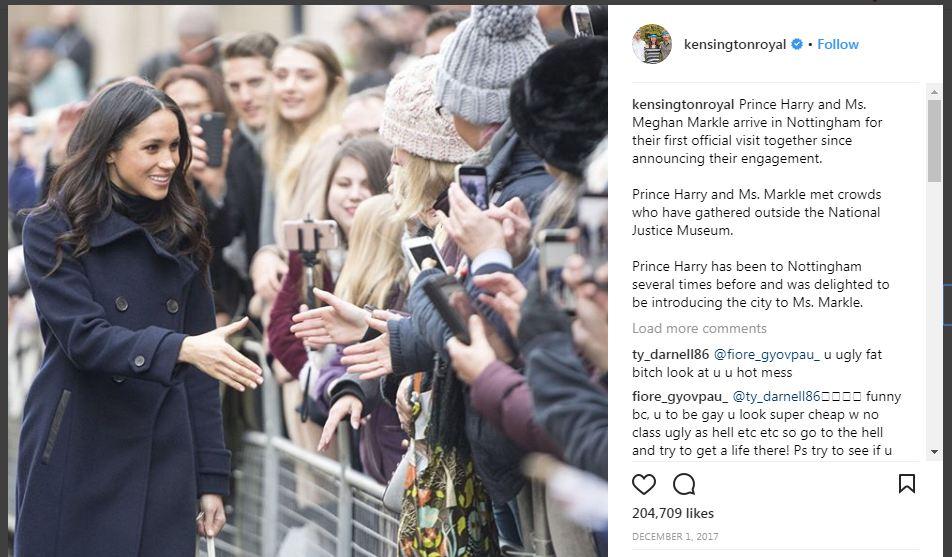Load more comments

pos(699,329)
